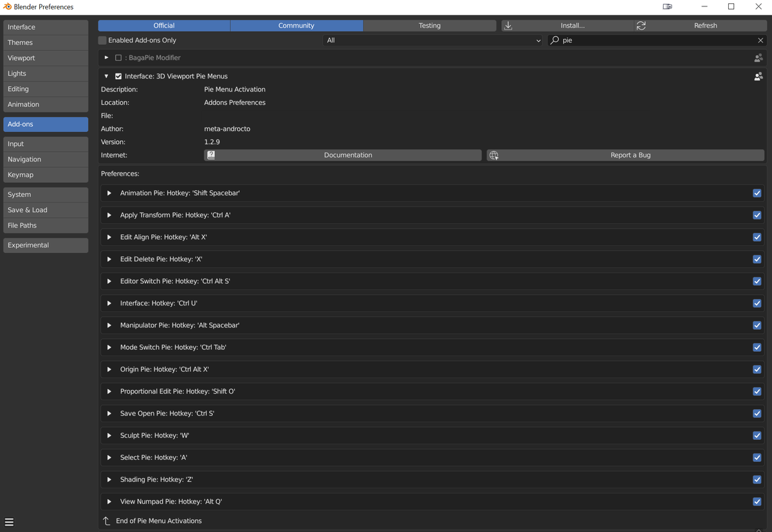Open the Interface preferences section

(x=46, y=27)
